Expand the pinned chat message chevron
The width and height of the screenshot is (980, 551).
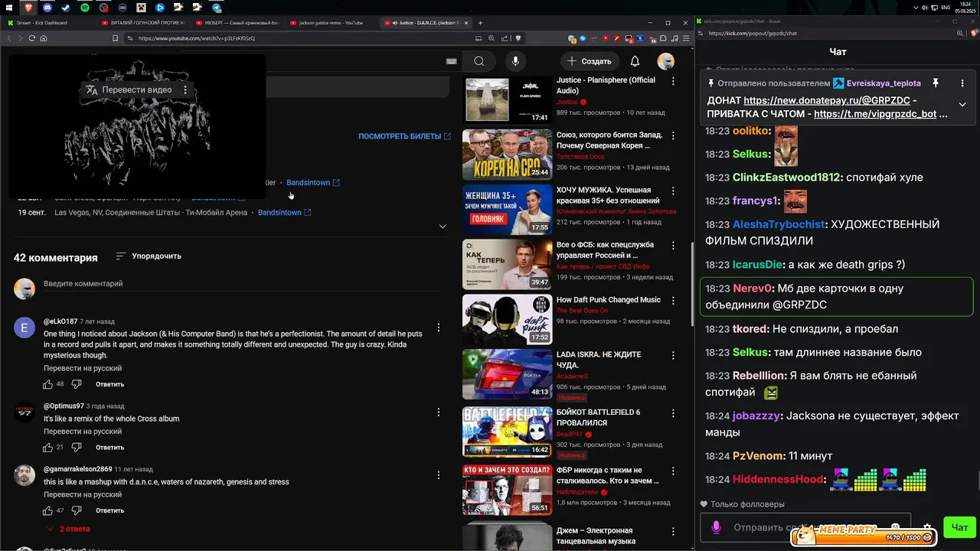tap(962, 105)
